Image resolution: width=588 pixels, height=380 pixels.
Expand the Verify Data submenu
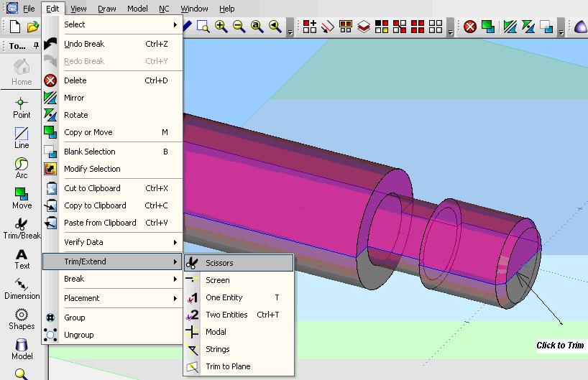click(119, 242)
